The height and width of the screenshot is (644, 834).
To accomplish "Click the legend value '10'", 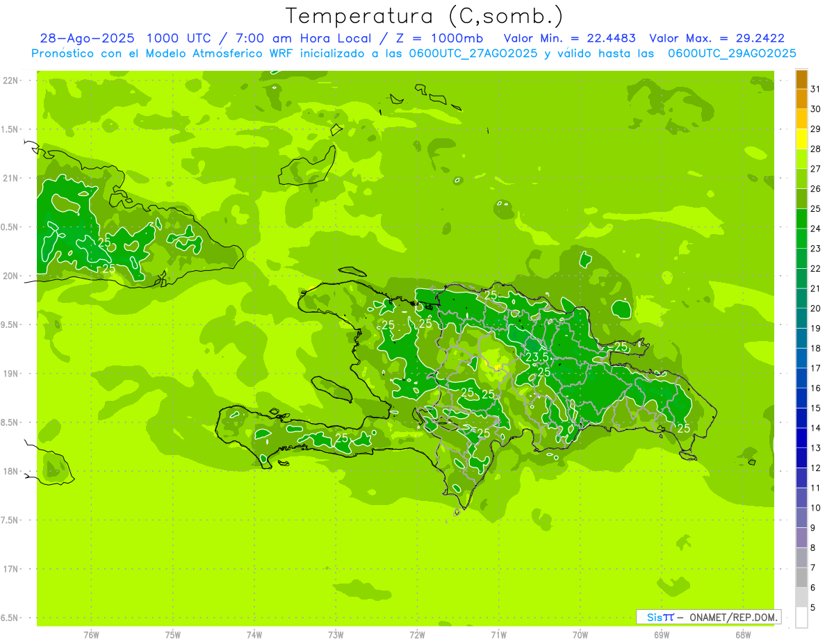I will pyautogui.click(x=816, y=508).
